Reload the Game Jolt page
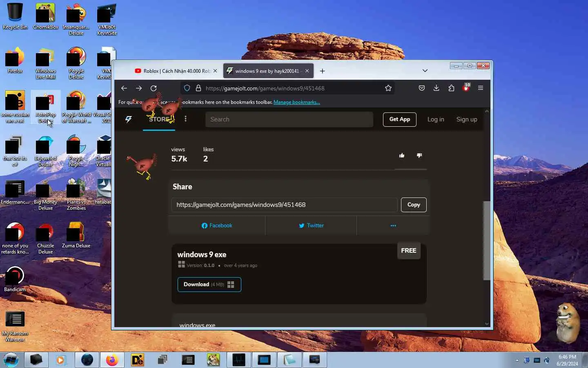This screenshot has width=588, height=368. click(154, 88)
